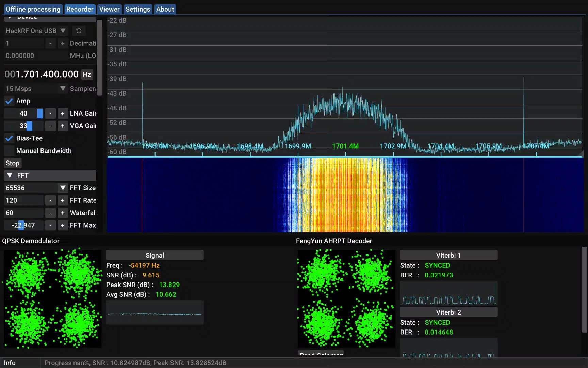Increase Decimation with the plus button
This screenshot has width=588, height=368.
[63, 43]
